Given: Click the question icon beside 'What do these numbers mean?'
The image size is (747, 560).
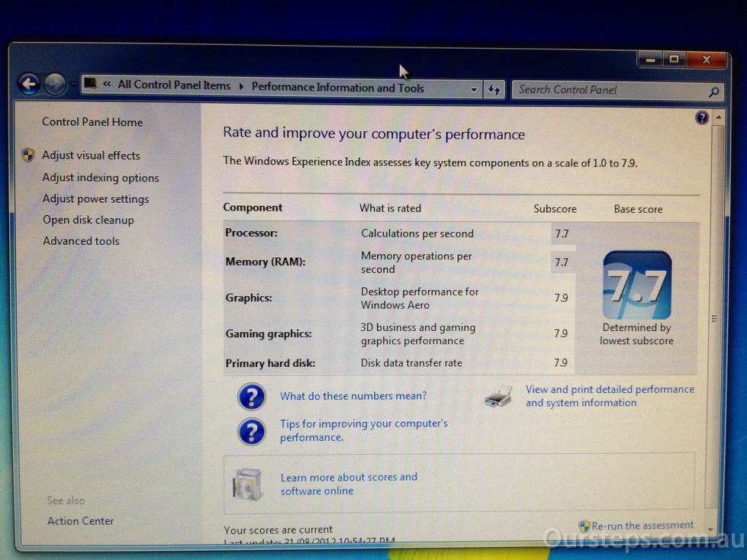Looking at the screenshot, I should (x=251, y=397).
